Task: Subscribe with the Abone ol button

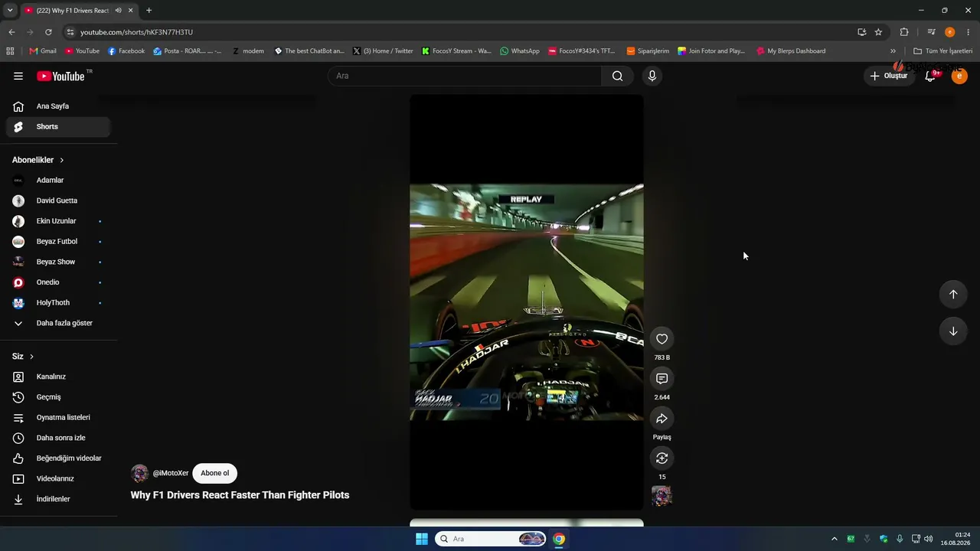Action: [214, 473]
